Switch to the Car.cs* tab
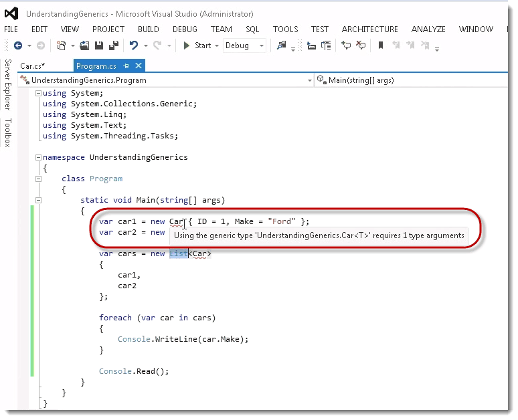This screenshot has width=518, height=420. click(x=32, y=66)
